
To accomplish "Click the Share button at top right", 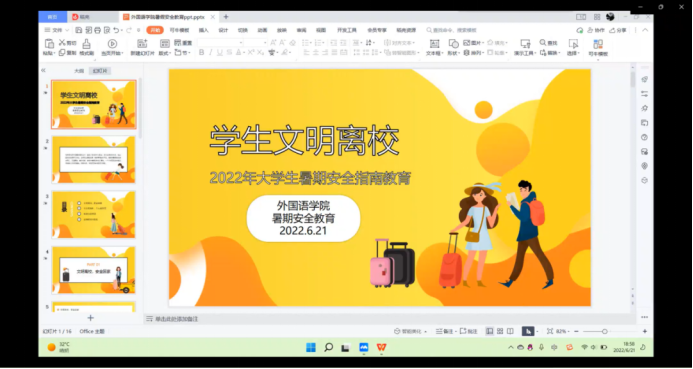I will tap(618, 30).
